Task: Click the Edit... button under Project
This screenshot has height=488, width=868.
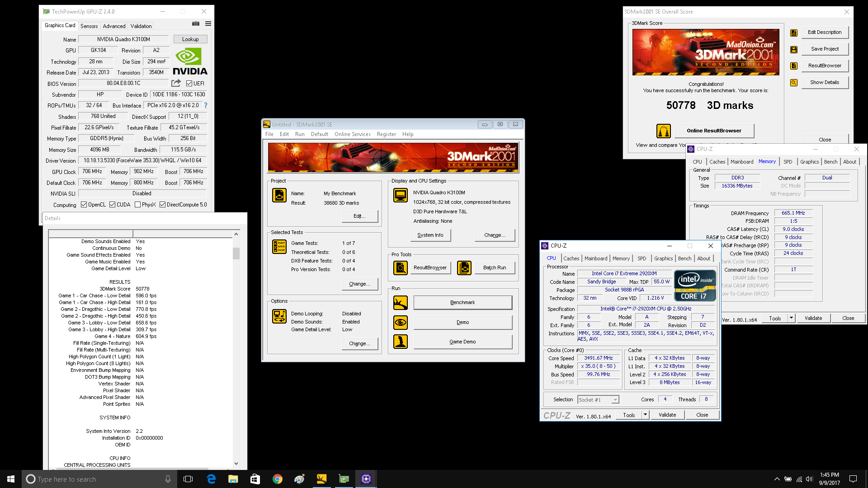Action: 359,216
